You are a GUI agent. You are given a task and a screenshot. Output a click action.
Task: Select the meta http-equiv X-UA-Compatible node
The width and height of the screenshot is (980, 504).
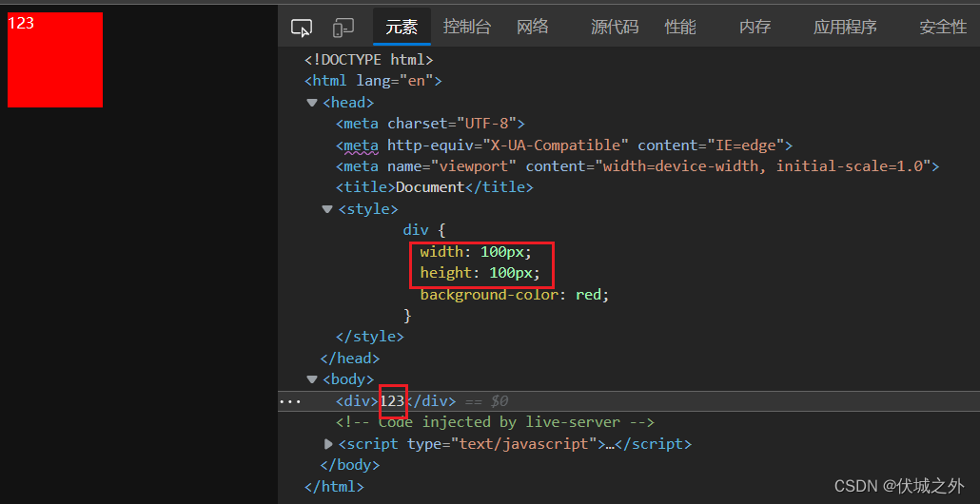pyautogui.click(x=564, y=145)
